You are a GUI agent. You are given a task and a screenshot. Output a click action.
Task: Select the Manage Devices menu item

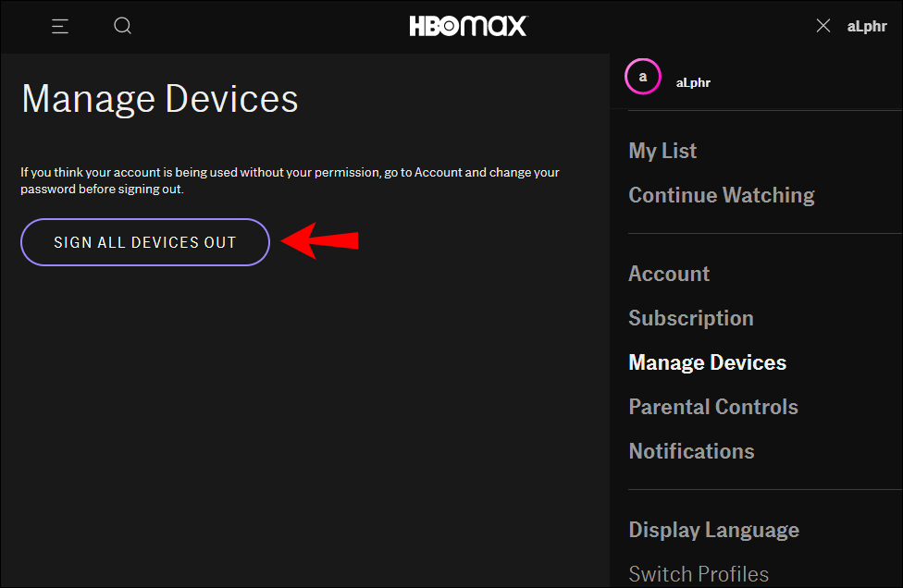pyautogui.click(x=707, y=362)
